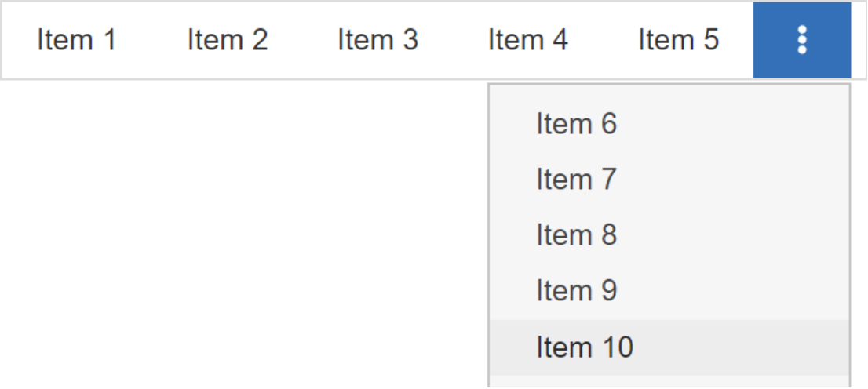The height and width of the screenshot is (389, 868).
Task: Select Item 7 in the dropdown list
Action: tap(577, 180)
